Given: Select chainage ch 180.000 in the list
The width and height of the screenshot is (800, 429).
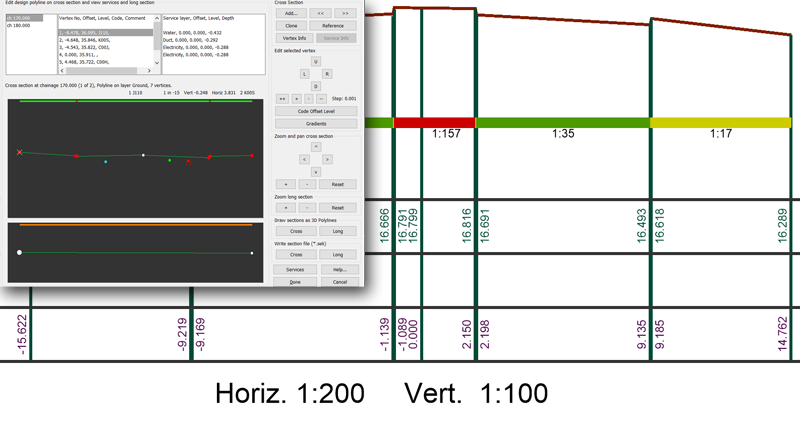Looking at the screenshot, I should pyautogui.click(x=18, y=25).
